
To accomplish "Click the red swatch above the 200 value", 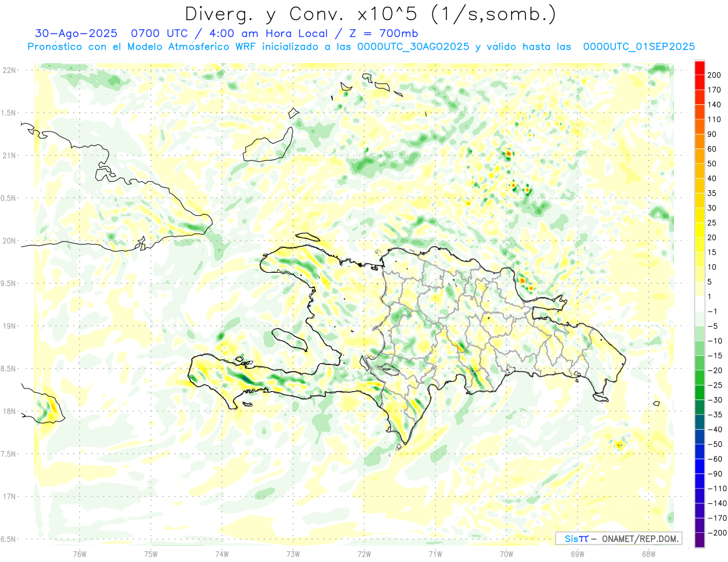I will [699, 67].
